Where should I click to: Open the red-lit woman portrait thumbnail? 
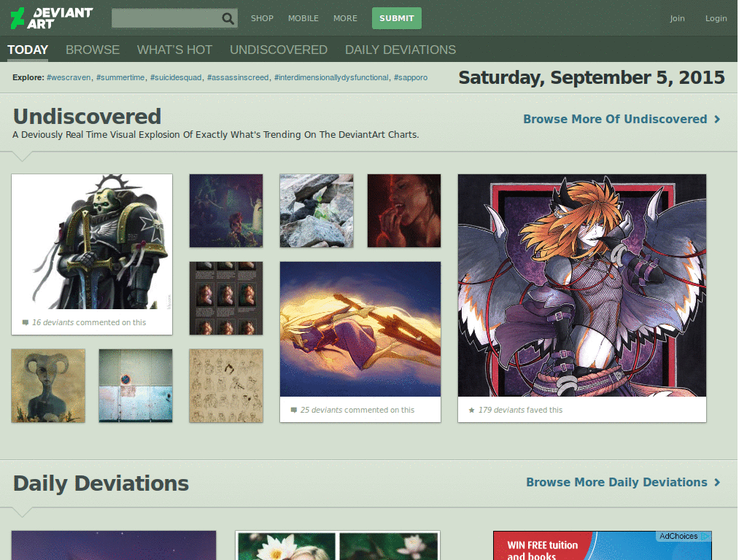coord(404,211)
